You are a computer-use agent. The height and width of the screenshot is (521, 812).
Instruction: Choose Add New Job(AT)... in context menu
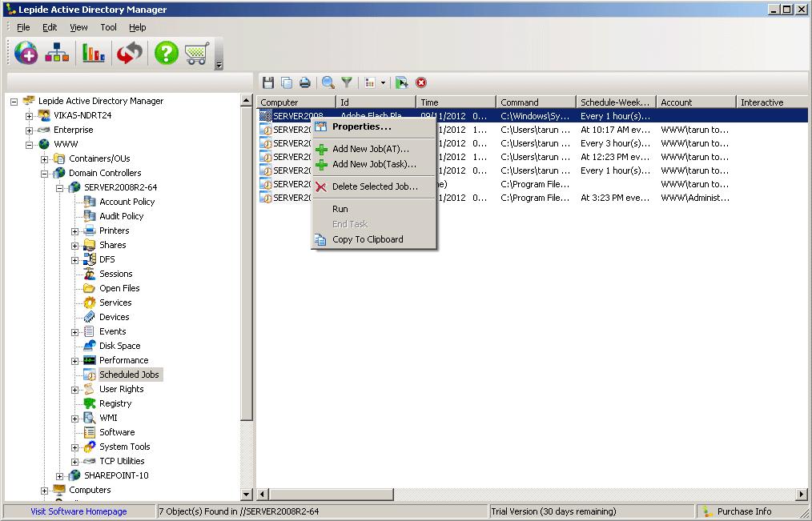[373, 149]
